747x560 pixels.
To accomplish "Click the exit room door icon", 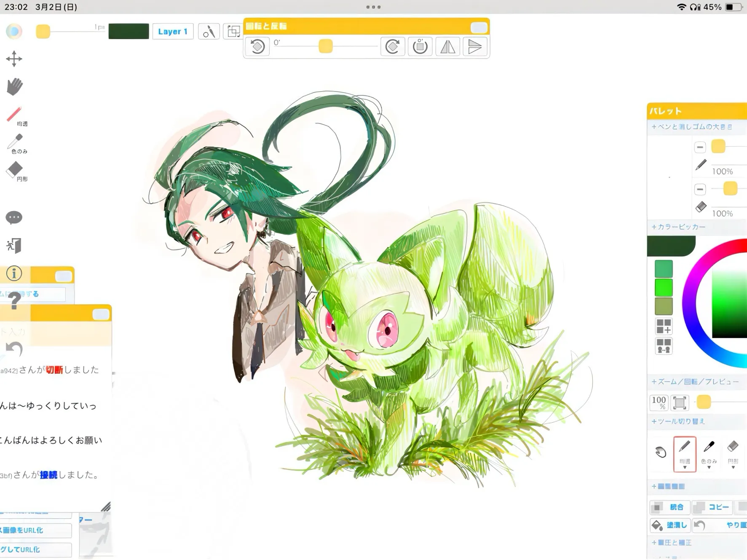I will (x=14, y=245).
